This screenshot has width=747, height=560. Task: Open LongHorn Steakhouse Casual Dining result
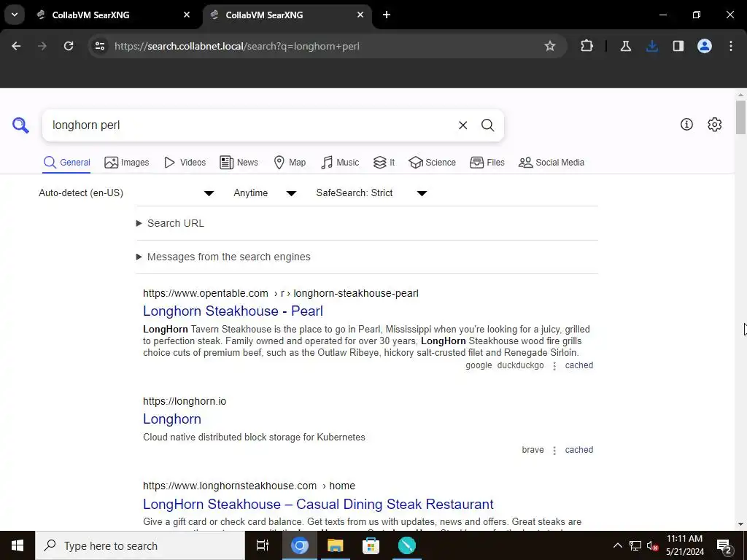318,504
